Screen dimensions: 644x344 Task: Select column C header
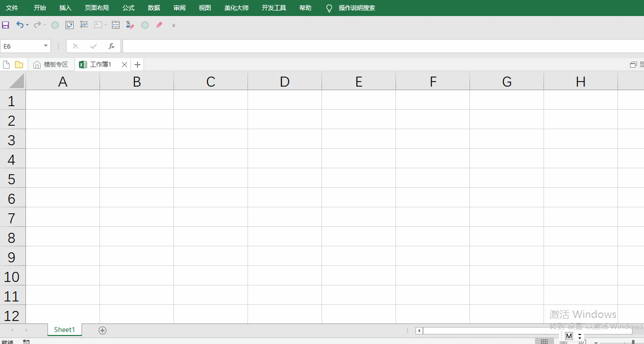pyautogui.click(x=211, y=81)
